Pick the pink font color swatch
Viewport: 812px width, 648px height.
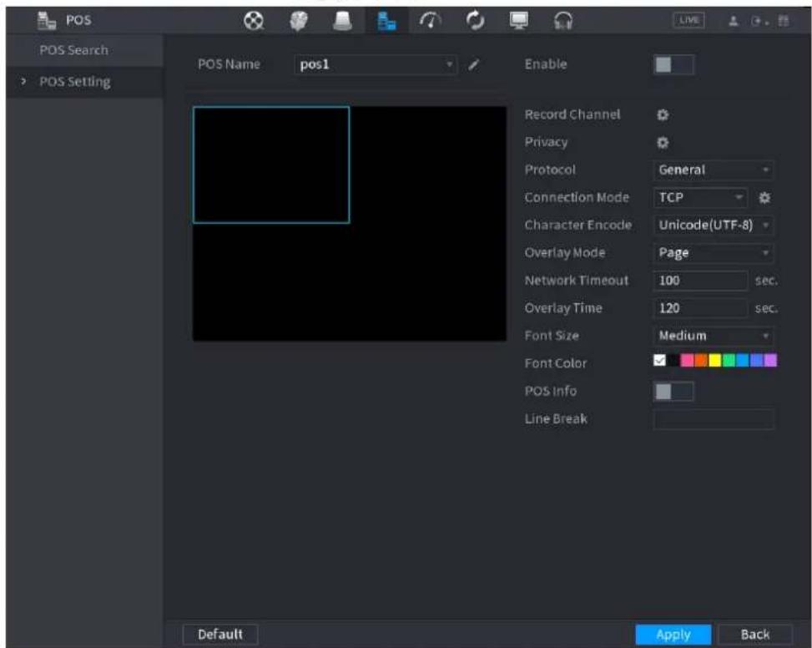687,361
